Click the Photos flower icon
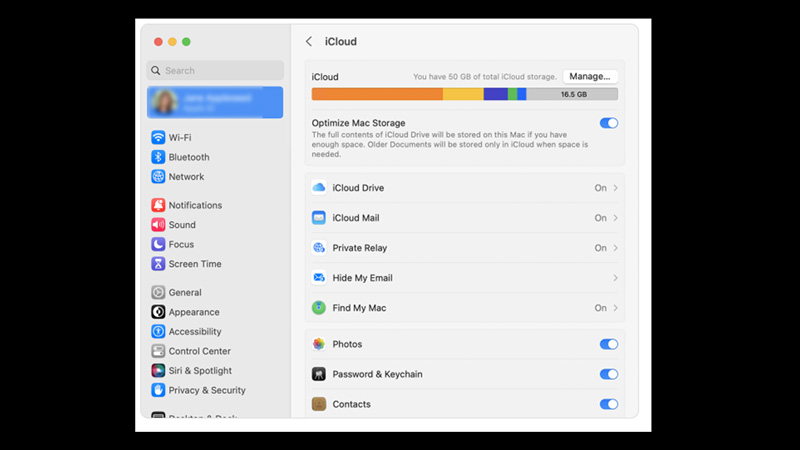This screenshot has width=800, height=450. (319, 344)
